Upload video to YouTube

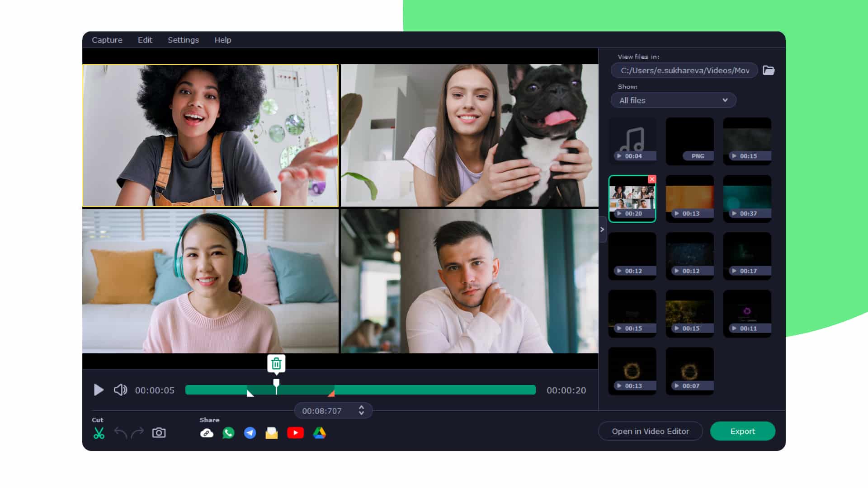[x=295, y=433]
